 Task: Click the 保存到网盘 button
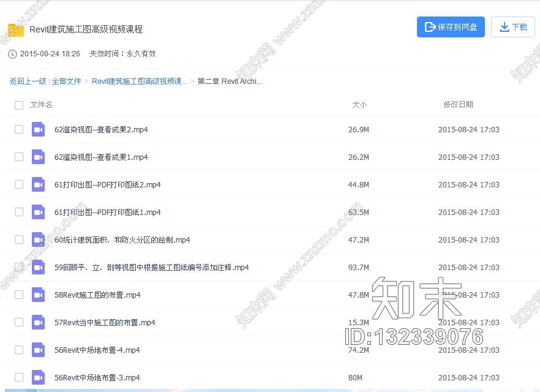[x=451, y=27]
